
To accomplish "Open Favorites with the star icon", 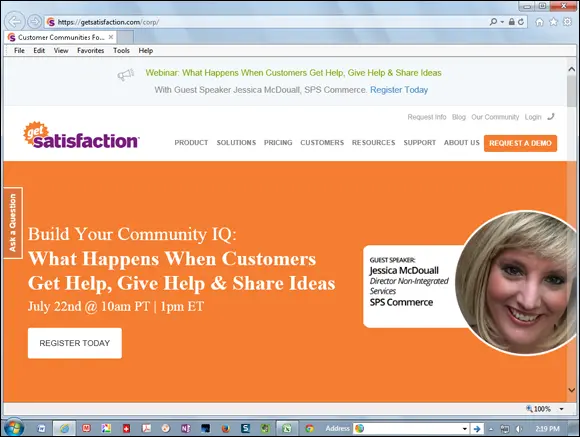I will (x=553, y=22).
